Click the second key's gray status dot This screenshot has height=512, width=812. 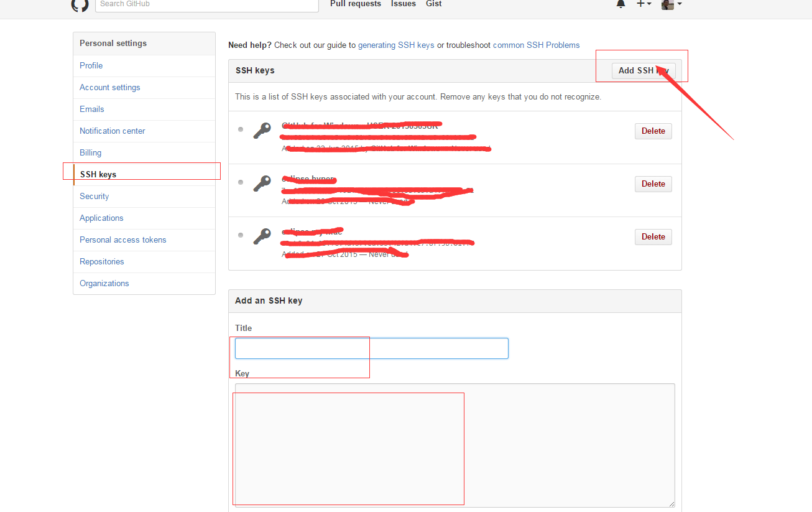pos(241,182)
